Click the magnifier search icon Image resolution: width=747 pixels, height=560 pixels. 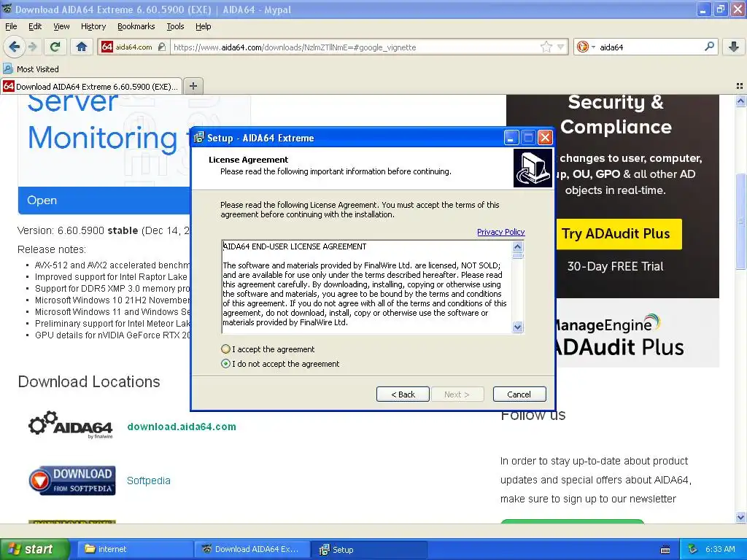coord(709,47)
